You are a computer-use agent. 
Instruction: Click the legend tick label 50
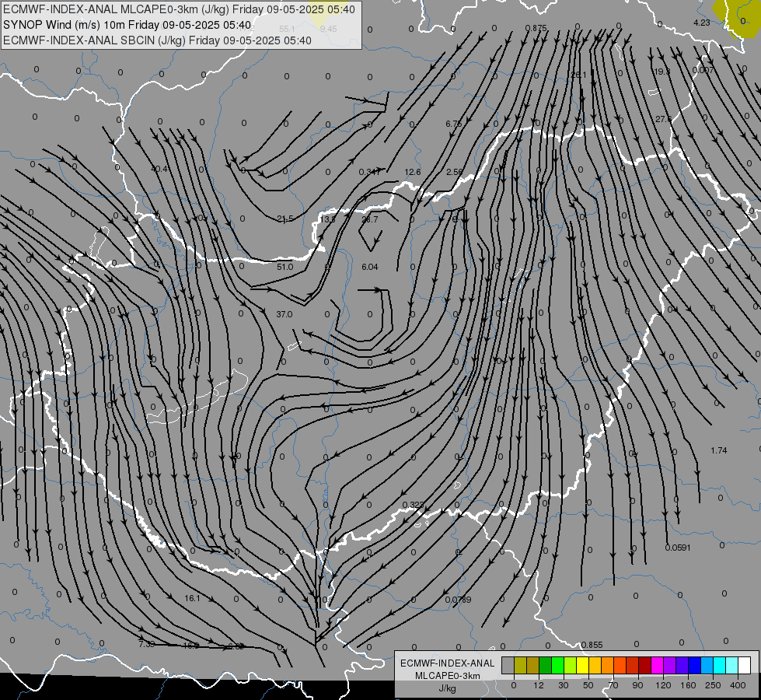tap(588, 685)
